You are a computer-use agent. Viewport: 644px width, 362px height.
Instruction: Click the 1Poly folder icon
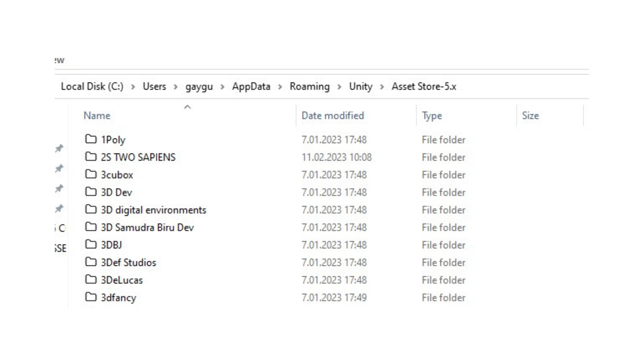[x=91, y=139]
